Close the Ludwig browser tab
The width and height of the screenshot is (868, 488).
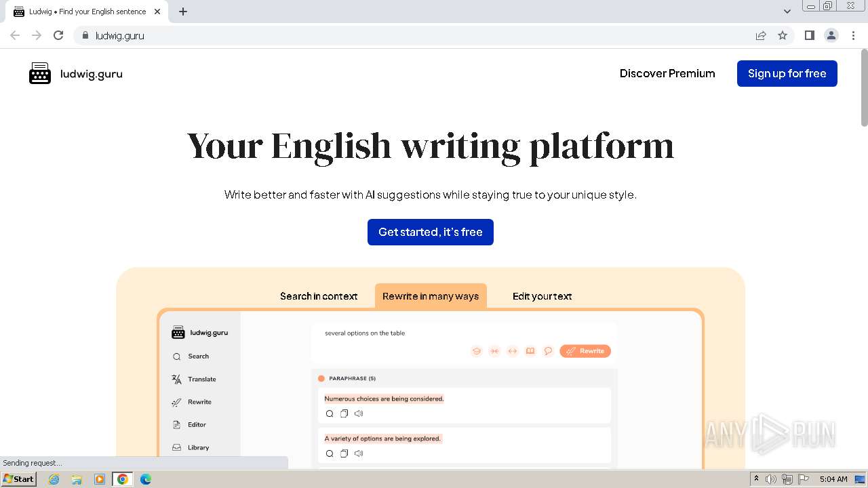tap(157, 12)
